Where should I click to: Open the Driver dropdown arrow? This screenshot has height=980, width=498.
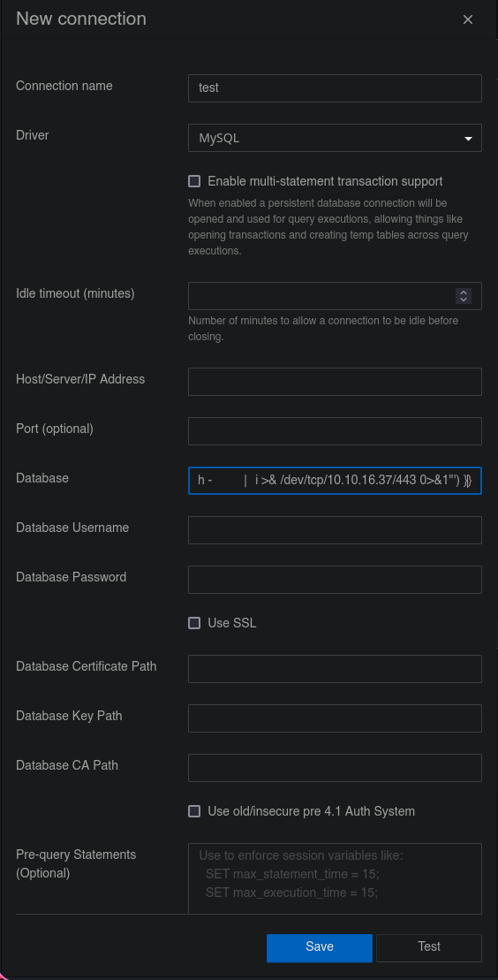pos(468,139)
